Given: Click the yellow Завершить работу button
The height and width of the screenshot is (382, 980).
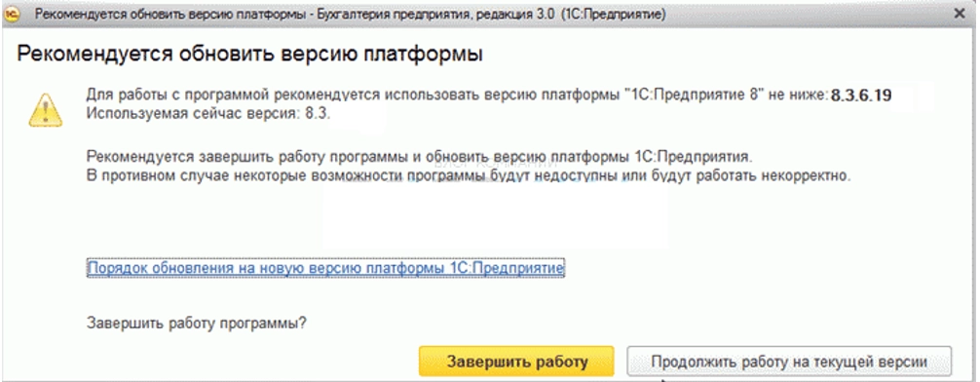Looking at the screenshot, I should [x=516, y=362].
